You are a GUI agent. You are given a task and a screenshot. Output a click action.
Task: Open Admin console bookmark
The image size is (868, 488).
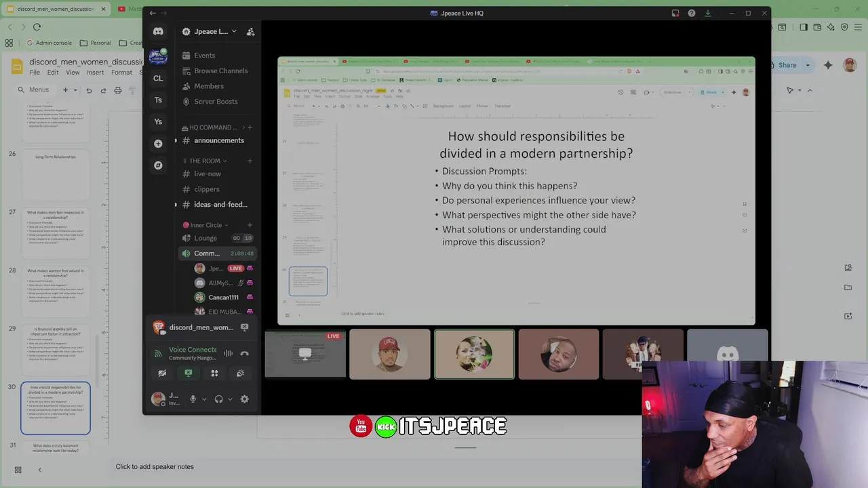[x=49, y=43]
